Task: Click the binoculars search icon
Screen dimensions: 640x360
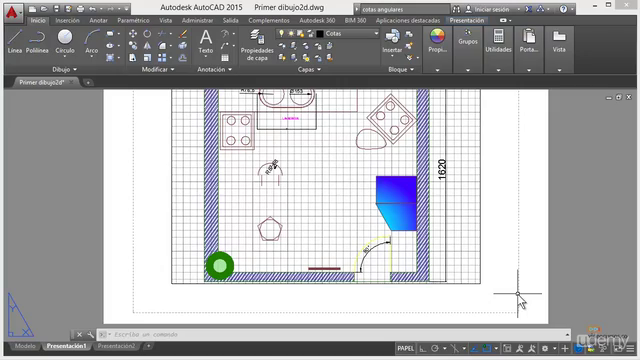Action: pyautogui.click(x=456, y=9)
